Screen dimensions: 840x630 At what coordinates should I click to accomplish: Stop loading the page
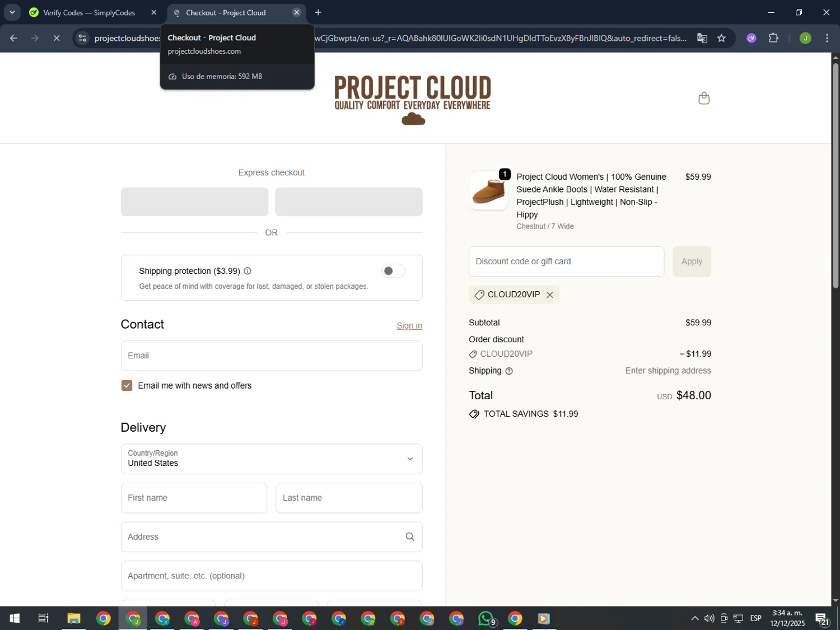[57, 38]
